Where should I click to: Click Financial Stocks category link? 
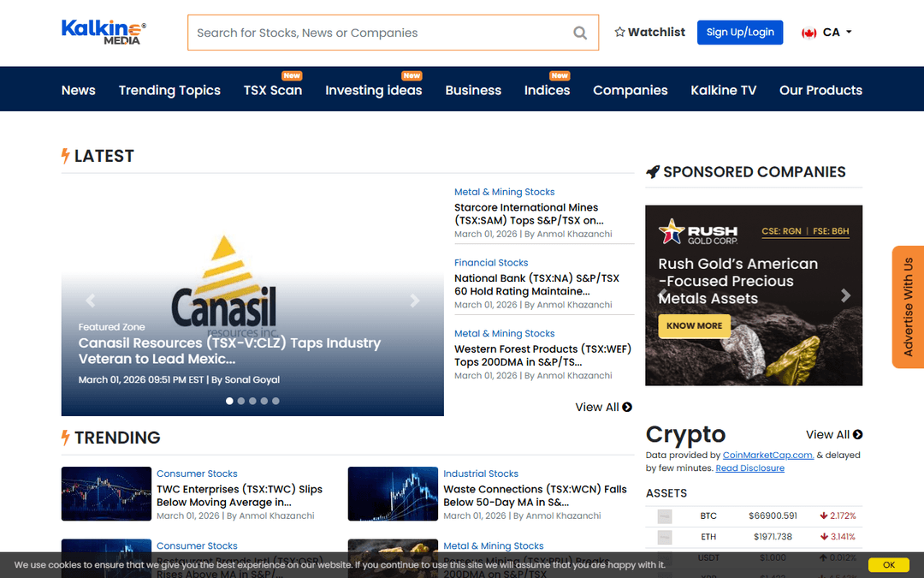(491, 263)
